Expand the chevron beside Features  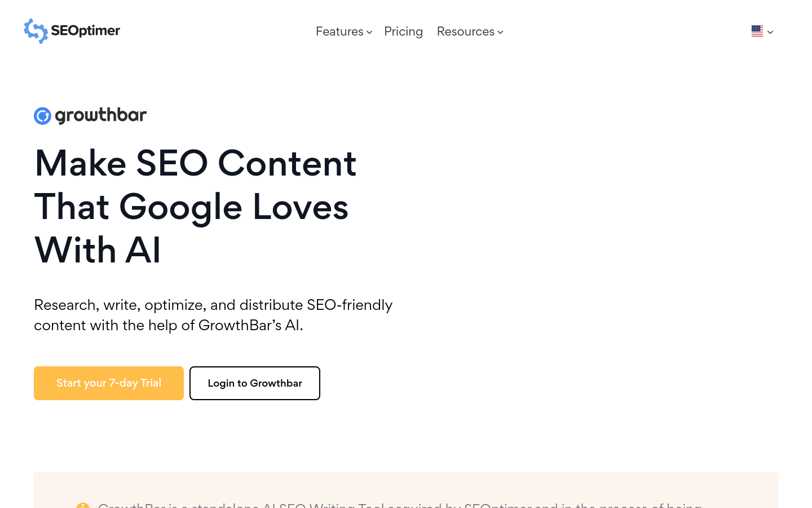369,32
